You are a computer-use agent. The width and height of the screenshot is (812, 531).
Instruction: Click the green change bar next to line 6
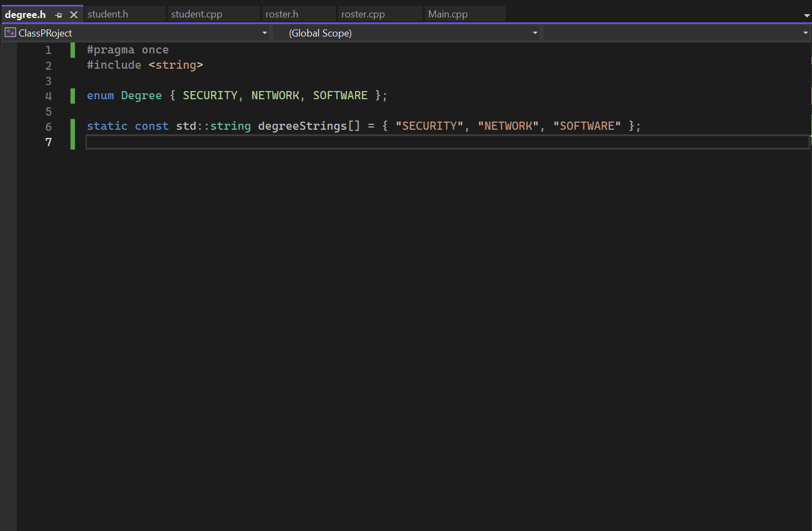(73, 126)
